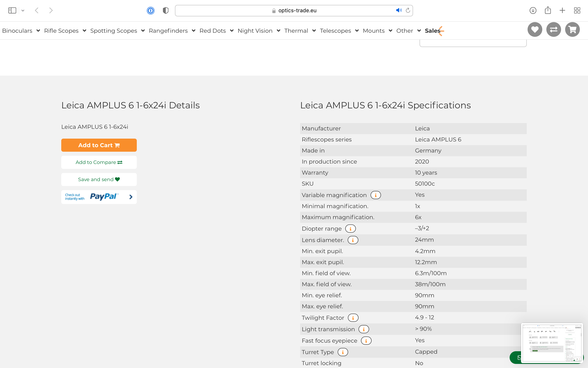Show info for Turret Type
This screenshot has width=588, height=368.
[x=343, y=352]
